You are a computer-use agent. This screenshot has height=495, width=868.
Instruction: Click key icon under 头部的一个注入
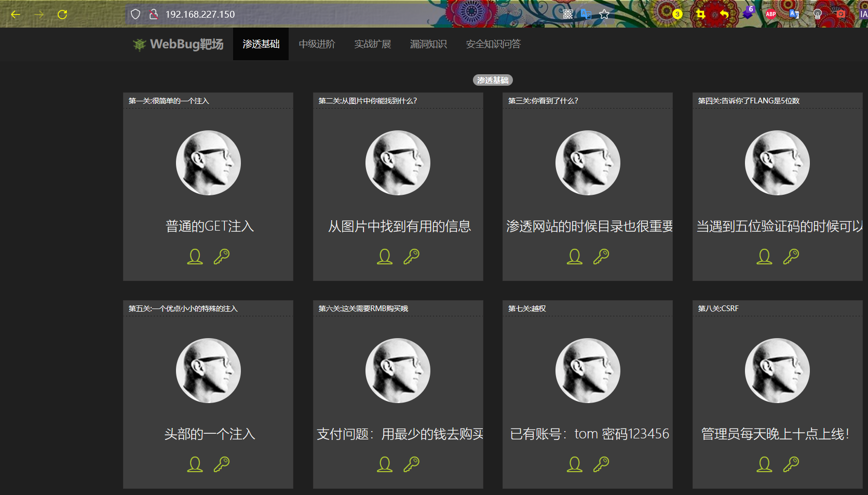point(222,464)
